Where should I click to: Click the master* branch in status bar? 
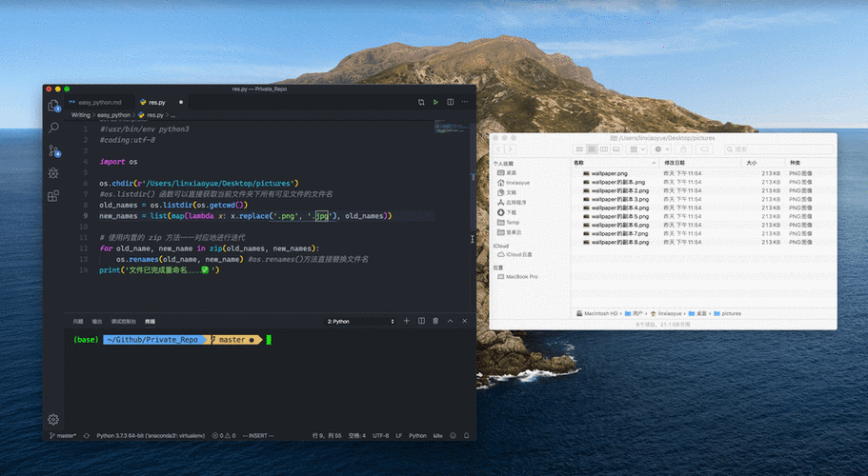point(63,436)
